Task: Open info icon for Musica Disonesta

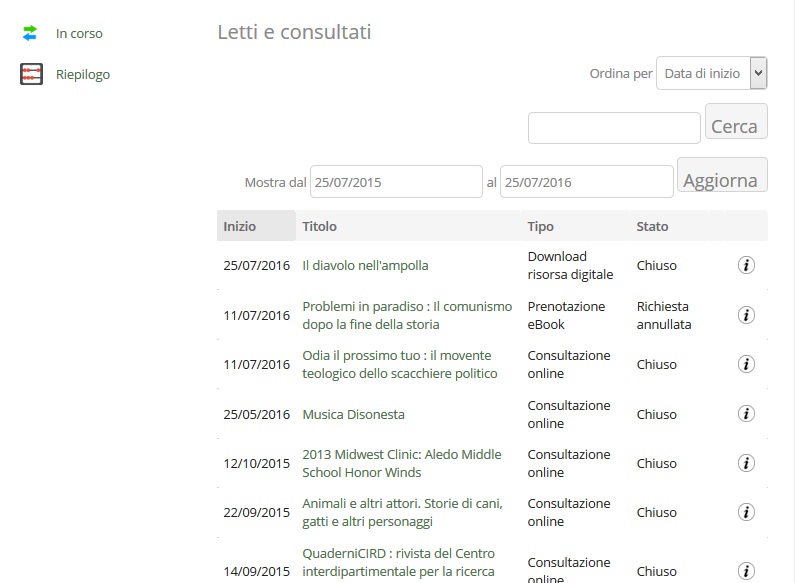Action: (745, 414)
